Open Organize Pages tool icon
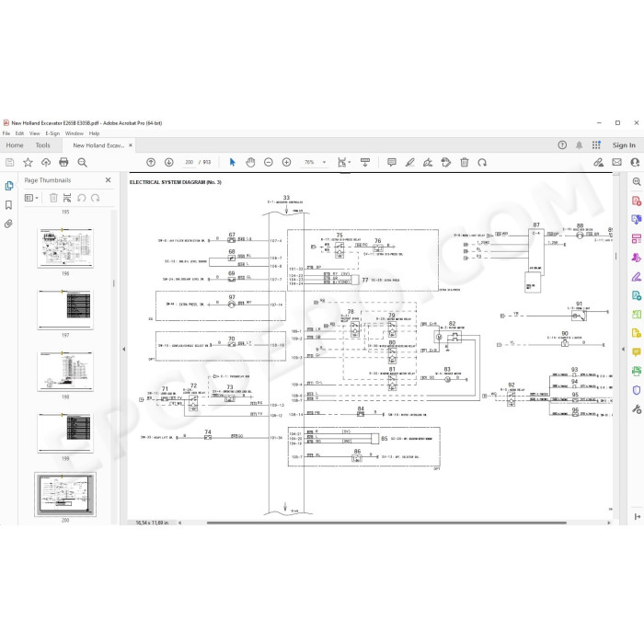 (637, 238)
